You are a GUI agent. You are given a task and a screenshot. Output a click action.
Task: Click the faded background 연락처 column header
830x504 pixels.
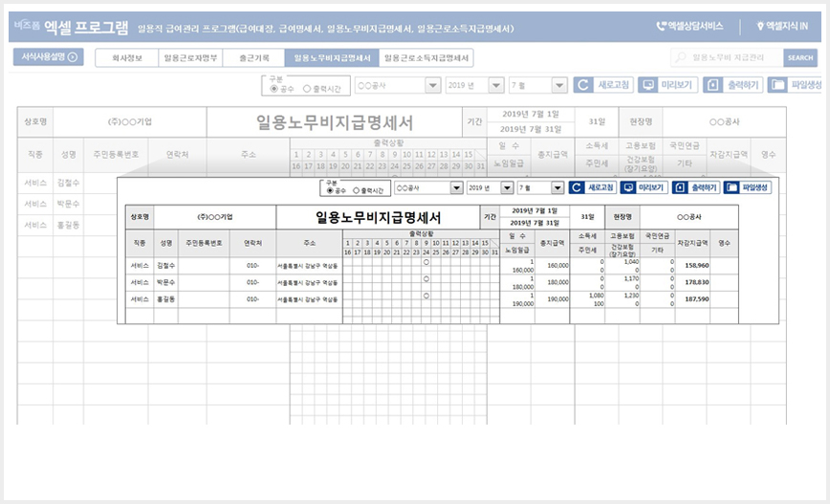click(177, 155)
